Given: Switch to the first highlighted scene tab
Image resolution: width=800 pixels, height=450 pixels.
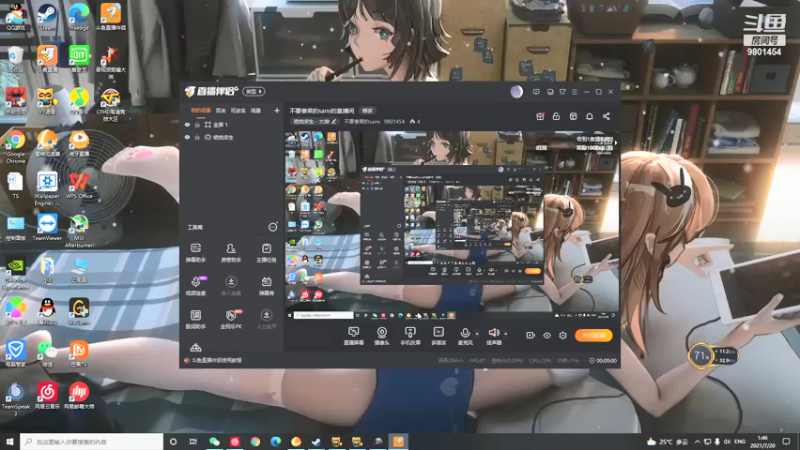Looking at the screenshot, I should point(201,110).
